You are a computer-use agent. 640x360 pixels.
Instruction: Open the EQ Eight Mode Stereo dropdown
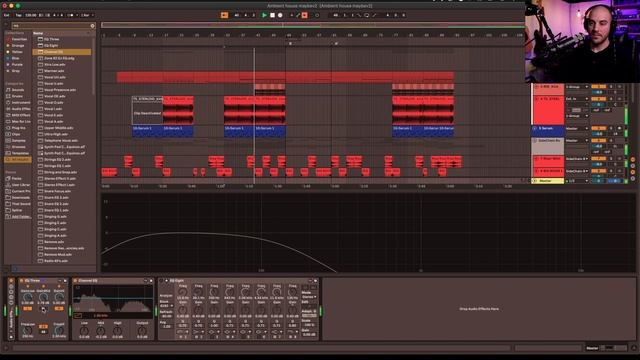click(309, 297)
